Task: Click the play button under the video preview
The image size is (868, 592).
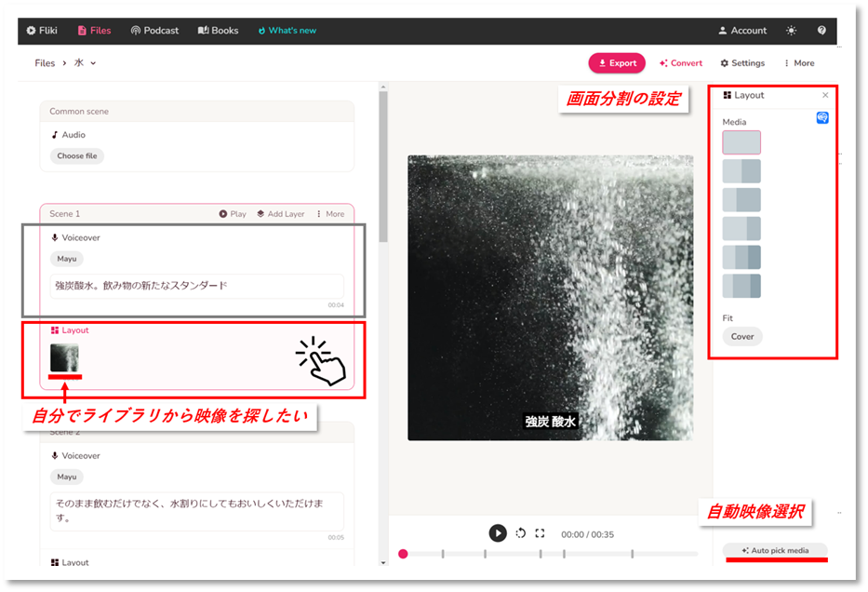Action: tap(498, 533)
